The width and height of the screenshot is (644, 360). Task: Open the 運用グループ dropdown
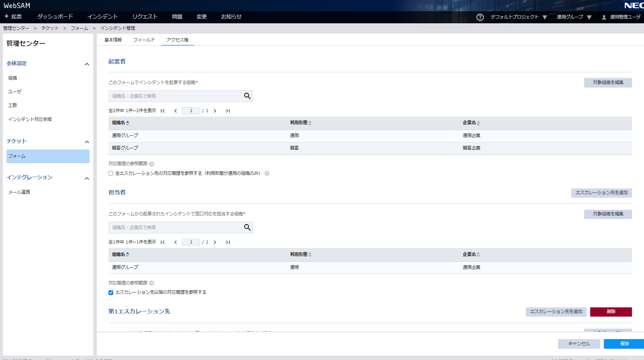point(574,17)
